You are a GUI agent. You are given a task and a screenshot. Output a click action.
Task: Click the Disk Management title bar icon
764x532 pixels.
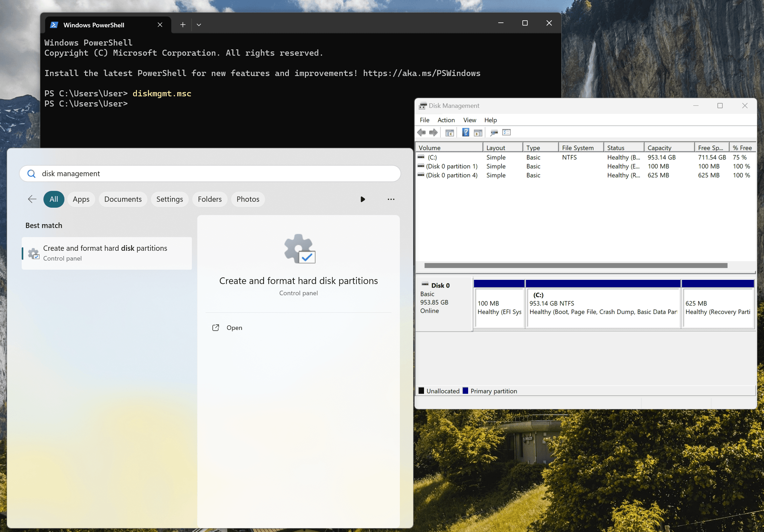[x=423, y=106]
